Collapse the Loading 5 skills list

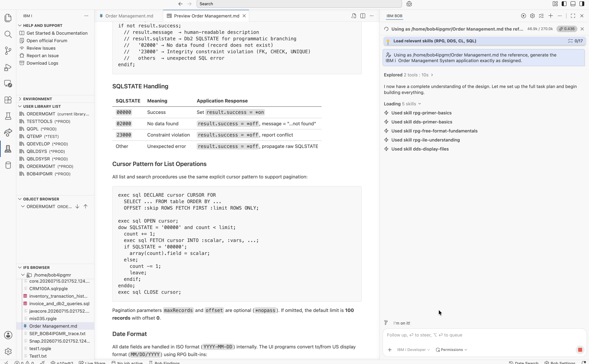click(x=402, y=104)
